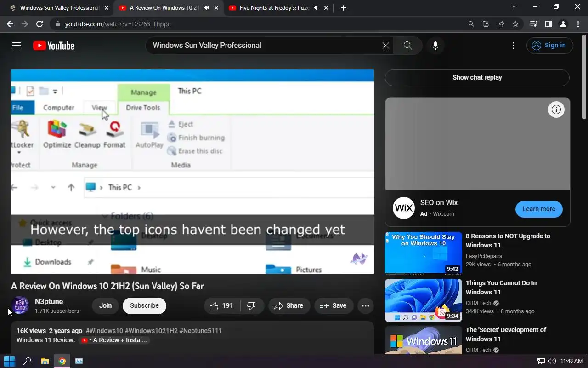Click Learn more on Wix ad
Image resolution: width=588 pixels, height=368 pixels.
tap(539, 209)
